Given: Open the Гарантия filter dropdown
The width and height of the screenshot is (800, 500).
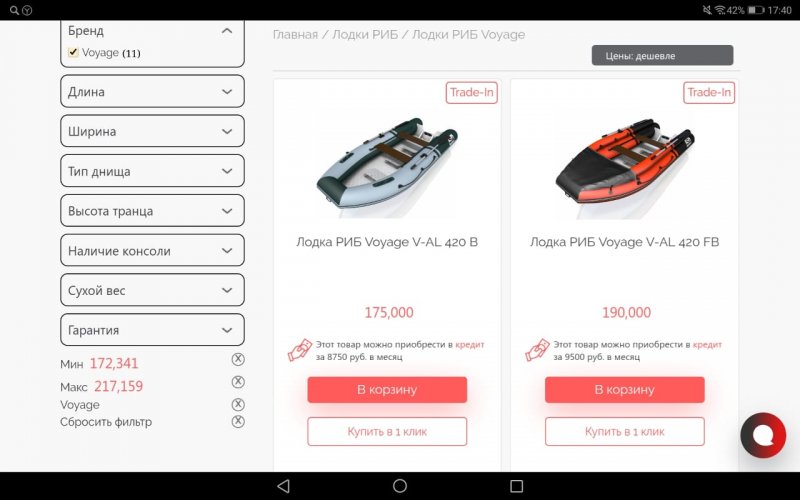Looking at the screenshot, I should coord(152,330).
